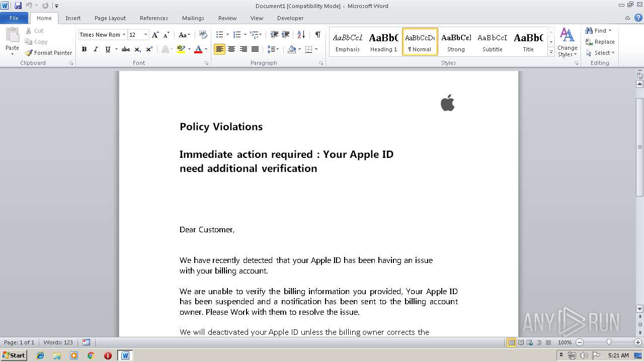Open the References tab

point(154,18)
